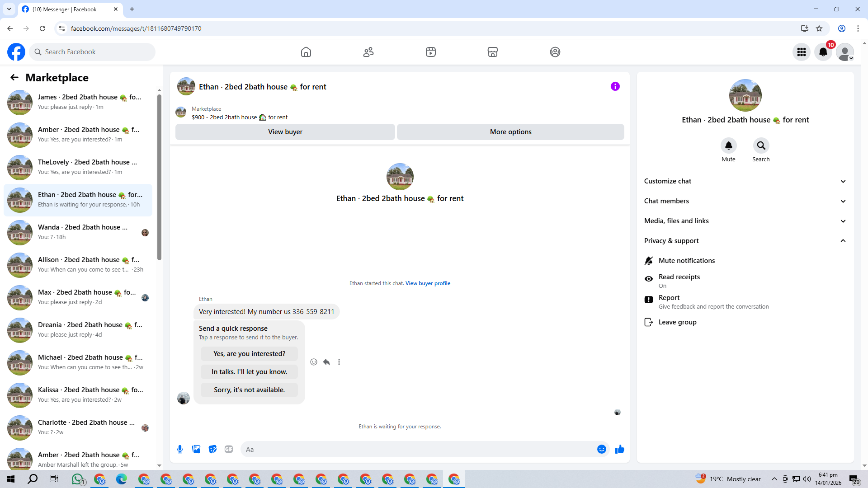Attach a photo using the image icon
The image size is (868, 488).
point(196,449)
